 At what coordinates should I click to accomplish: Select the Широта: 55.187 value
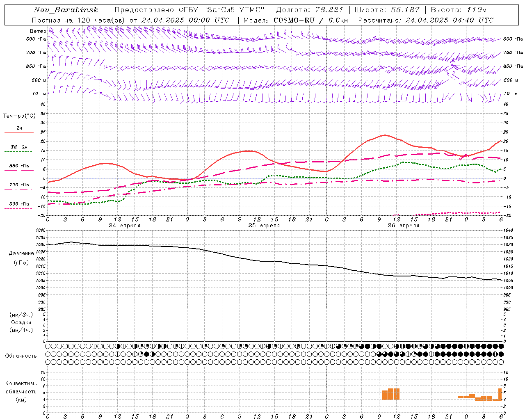coord(387,10)
